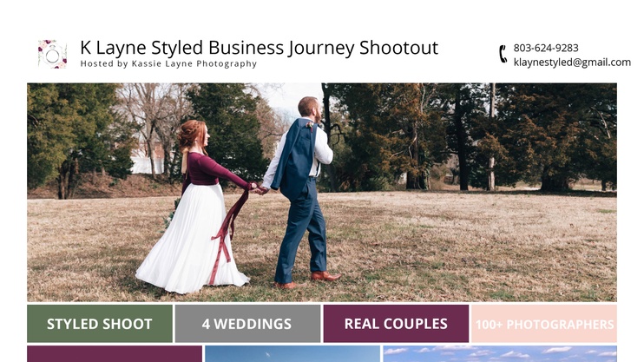Choose the 100+ PHOTOGRAPHERS pink tile
Image resolution: width=644 pixels, height=362 pixels.
[x=544, y=324]
